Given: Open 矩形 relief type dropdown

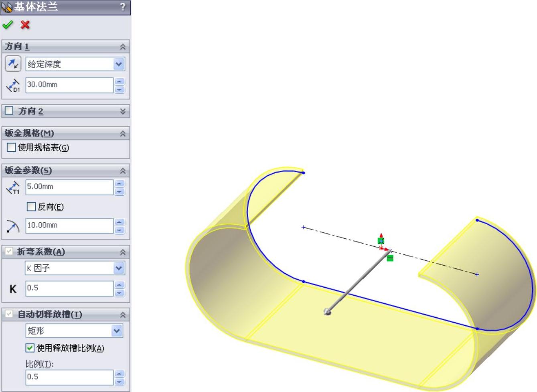Looking at the screenshot, I should pos(117,331).
